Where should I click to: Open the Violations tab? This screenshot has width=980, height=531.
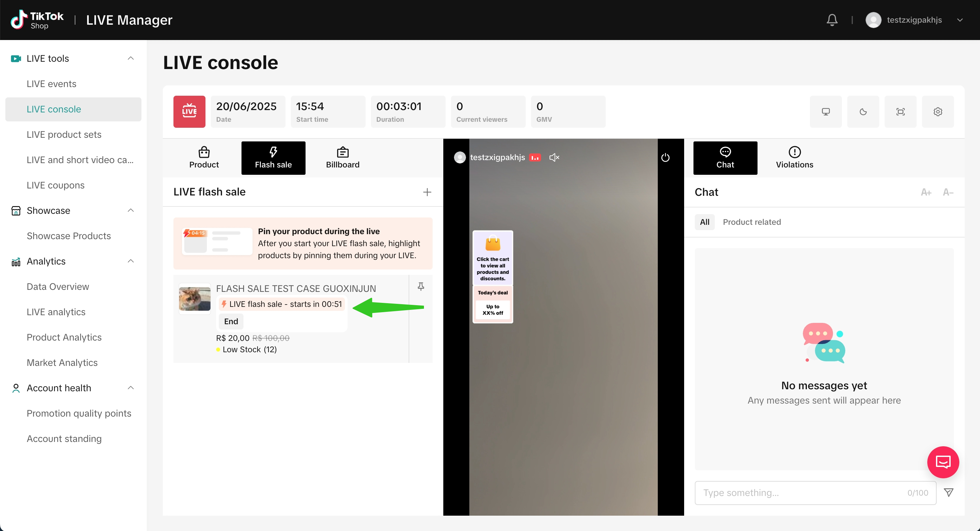click(x=794, y=158)
